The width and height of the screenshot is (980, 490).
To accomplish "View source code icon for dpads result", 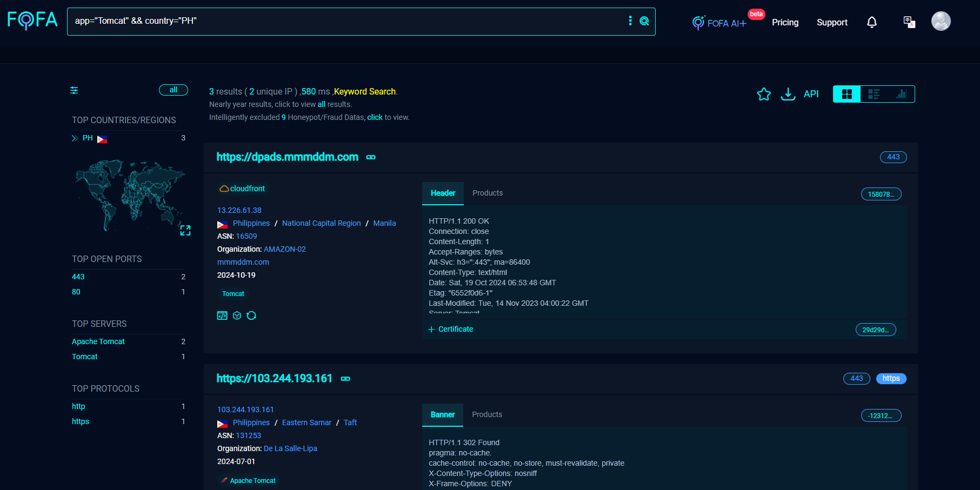I will [x=222, y=316].
